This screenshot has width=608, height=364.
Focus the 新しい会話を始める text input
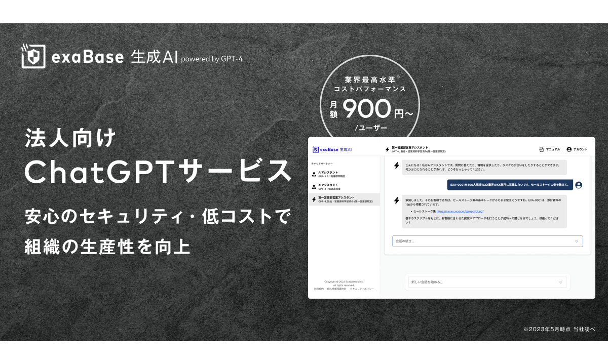481,282
